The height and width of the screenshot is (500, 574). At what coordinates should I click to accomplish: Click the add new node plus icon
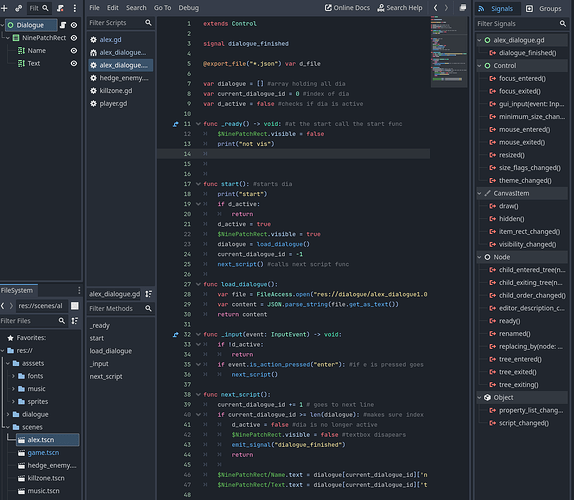(4, 8)
